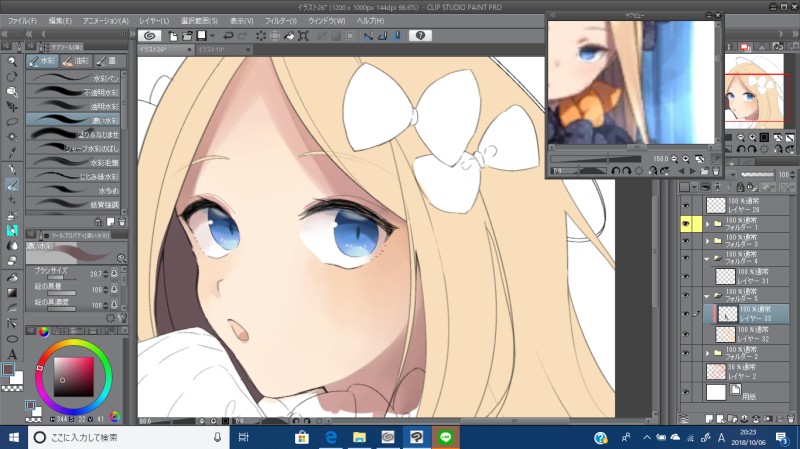Collapse フォルダー 5 in layer list

707,295
